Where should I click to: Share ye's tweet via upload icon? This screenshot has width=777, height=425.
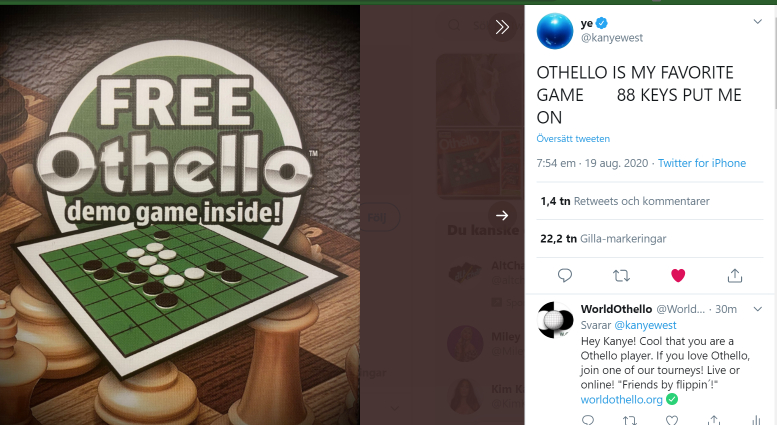[x=734, y=275]
